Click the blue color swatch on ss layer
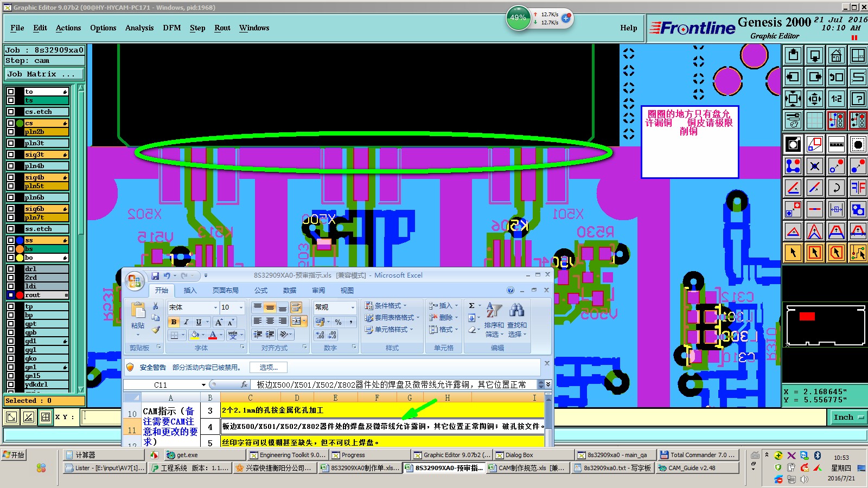 point(20,240)
